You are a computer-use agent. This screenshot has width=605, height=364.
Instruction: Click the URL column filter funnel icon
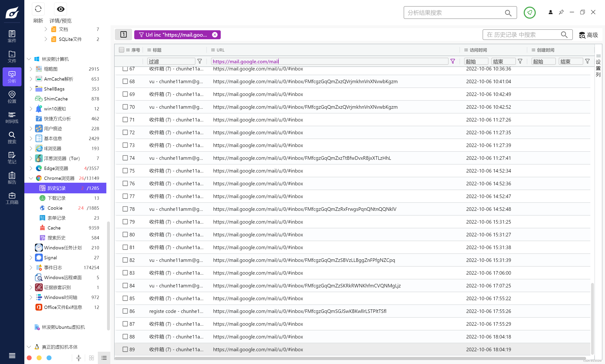[x=453, y=61]
